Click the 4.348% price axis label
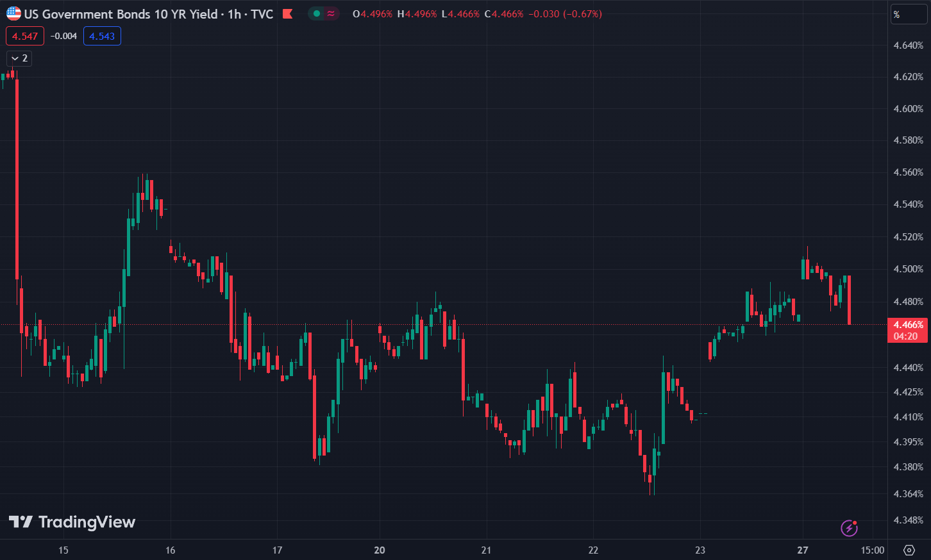The image size is (931, 560). (909, 520)
